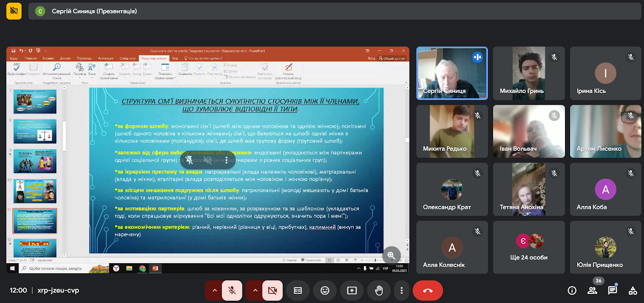Open the 'Ще 24 особи' tile
Screen dimensions: 644x303
[529, 247]
